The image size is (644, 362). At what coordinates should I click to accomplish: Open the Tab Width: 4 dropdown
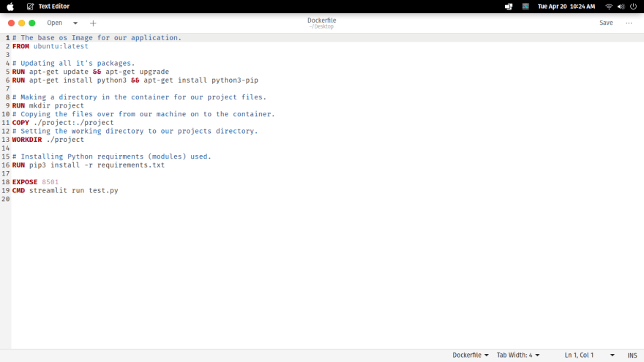point(518,355)
